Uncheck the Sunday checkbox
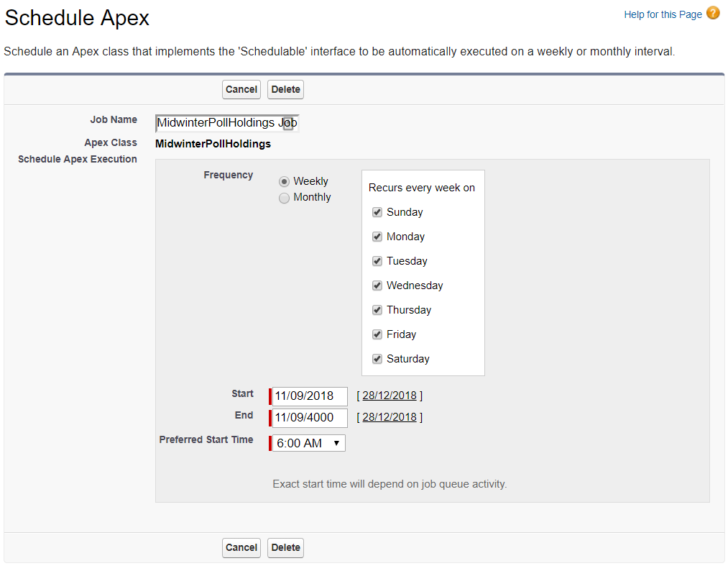Screen dimensions: 728x566 pyautogui.click(x=377, y=212)
